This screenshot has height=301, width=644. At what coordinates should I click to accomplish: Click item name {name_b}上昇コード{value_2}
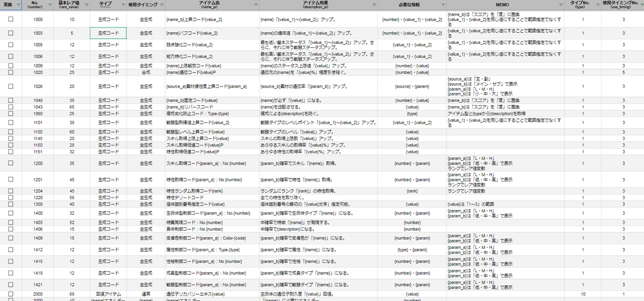point(194,19)
